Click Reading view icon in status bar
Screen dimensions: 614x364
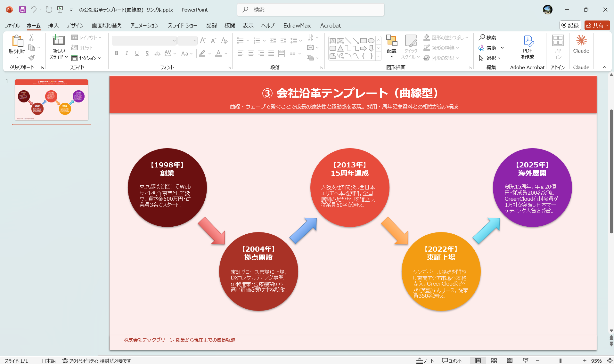510,360
